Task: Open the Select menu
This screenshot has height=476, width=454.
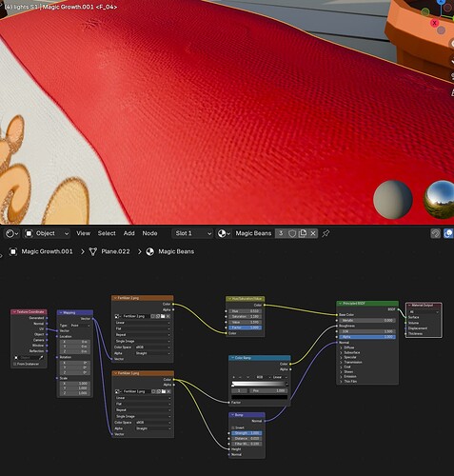Action: point(107,233)
